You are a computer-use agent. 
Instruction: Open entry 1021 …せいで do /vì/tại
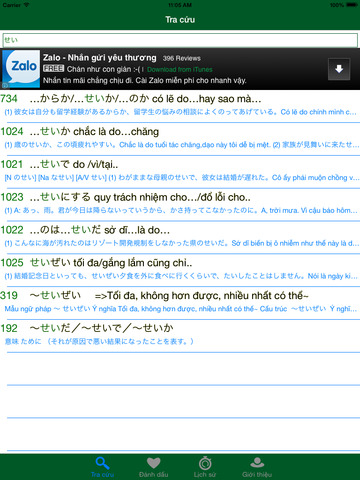pyautogui.click(x=180, y=171)
